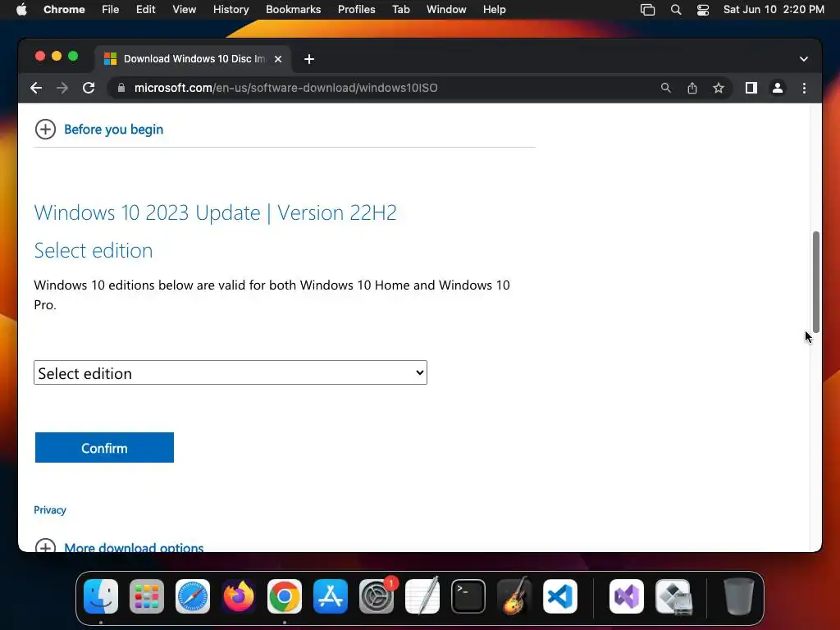Image resolution: width=840 pixels, height=630 pixels.
Task: Click the address bar URL
Action: 285,88
